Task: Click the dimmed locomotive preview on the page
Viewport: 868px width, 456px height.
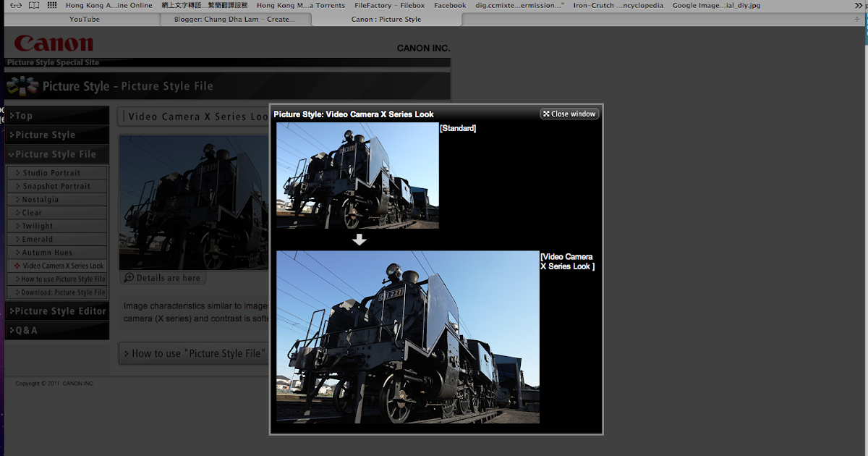Action: (194, 203)
